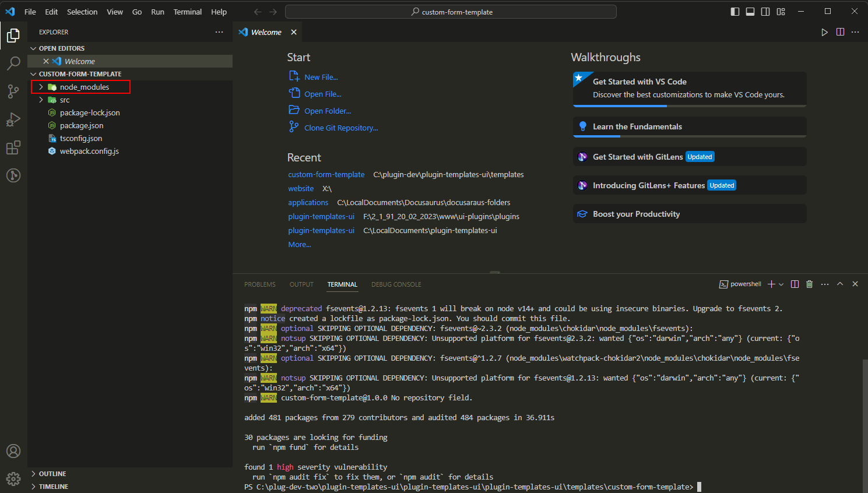Click the Run play icon in editor toolbar

point(824,32)
